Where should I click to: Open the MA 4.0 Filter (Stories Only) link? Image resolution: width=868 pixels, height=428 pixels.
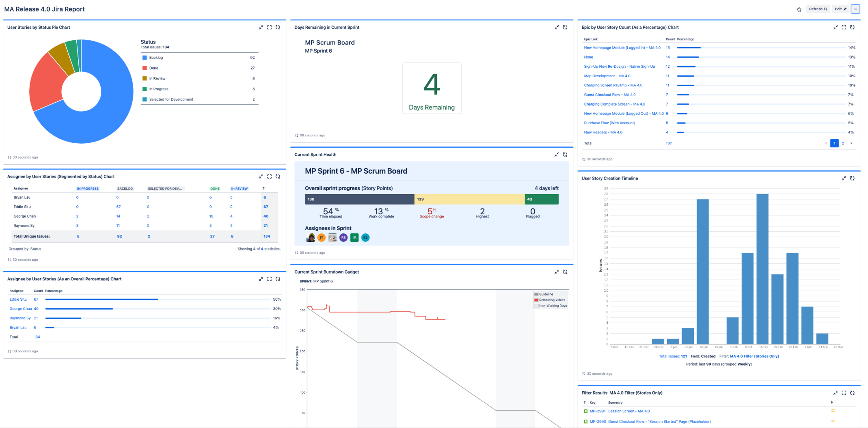(x=754, y=356)
